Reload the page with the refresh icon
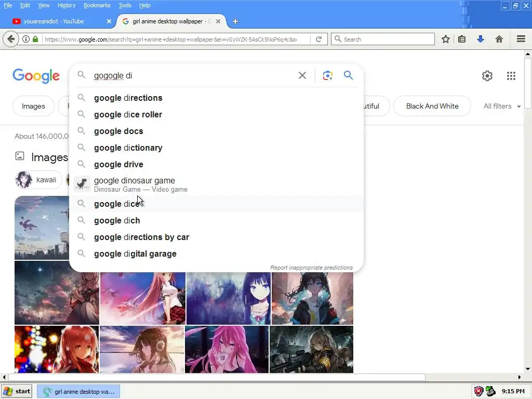532x399 pixels. click(x=318, y=39)
